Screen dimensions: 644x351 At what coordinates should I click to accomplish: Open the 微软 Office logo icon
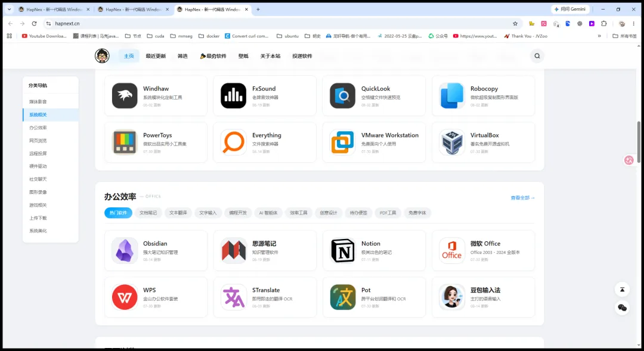(451, 250)
